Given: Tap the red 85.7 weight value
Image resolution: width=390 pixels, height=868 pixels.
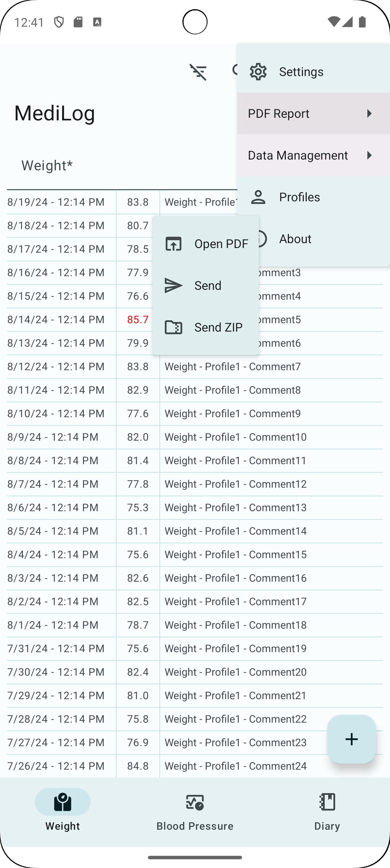Looking at the screenshot, I should coord(138,319).
